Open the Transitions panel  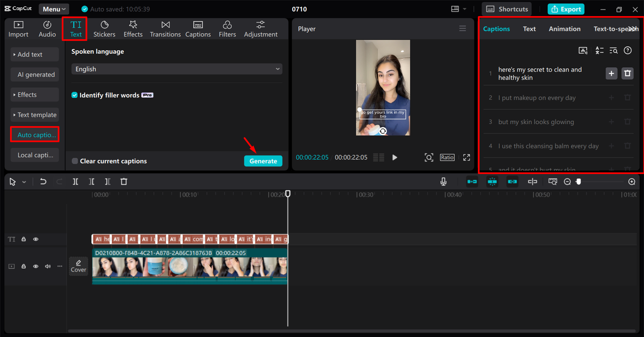click(166, 29)
